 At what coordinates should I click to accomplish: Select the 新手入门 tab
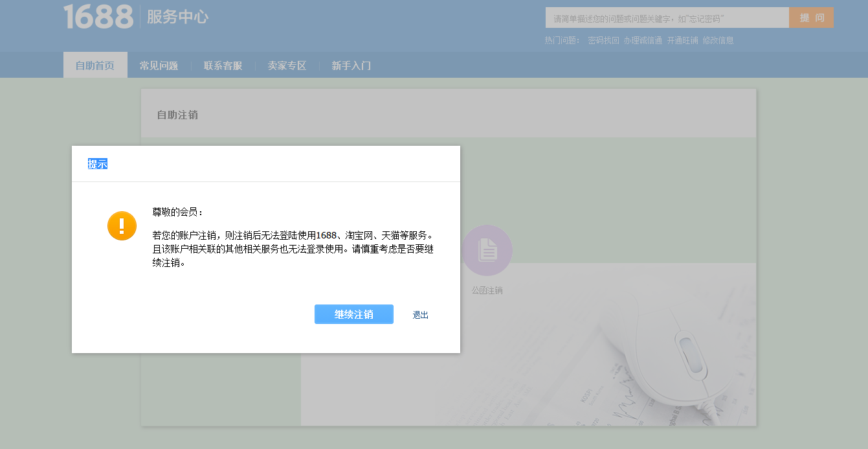pyautogui.click(x=351, y=65)
